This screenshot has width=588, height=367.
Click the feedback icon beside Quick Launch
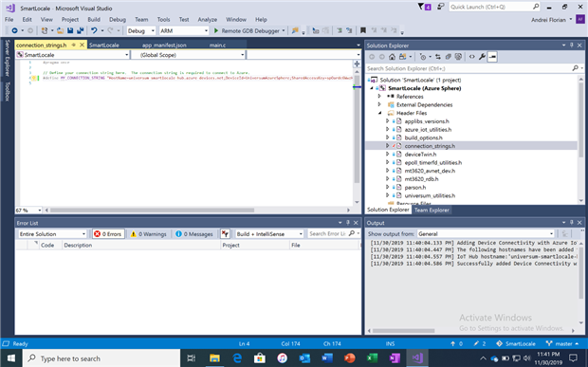(x=441, y=7)
